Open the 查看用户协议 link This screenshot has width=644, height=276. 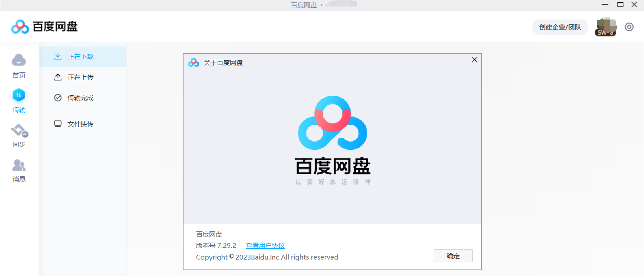(265, 246)
